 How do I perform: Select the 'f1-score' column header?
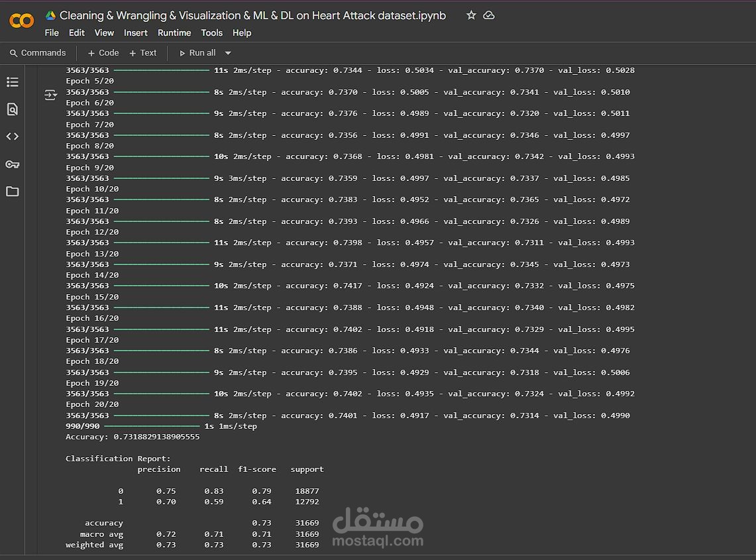(257, 469)
